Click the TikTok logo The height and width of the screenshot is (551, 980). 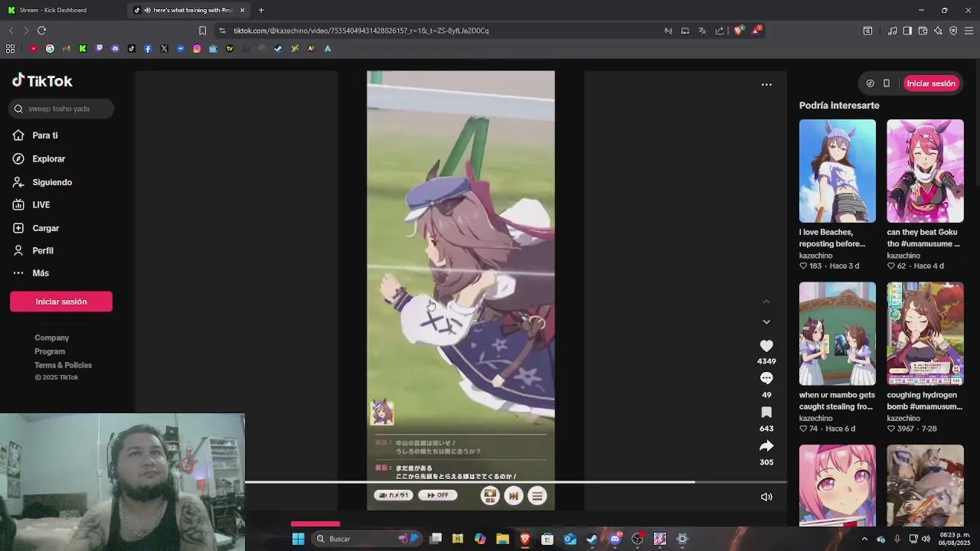[x=42, y=80]
